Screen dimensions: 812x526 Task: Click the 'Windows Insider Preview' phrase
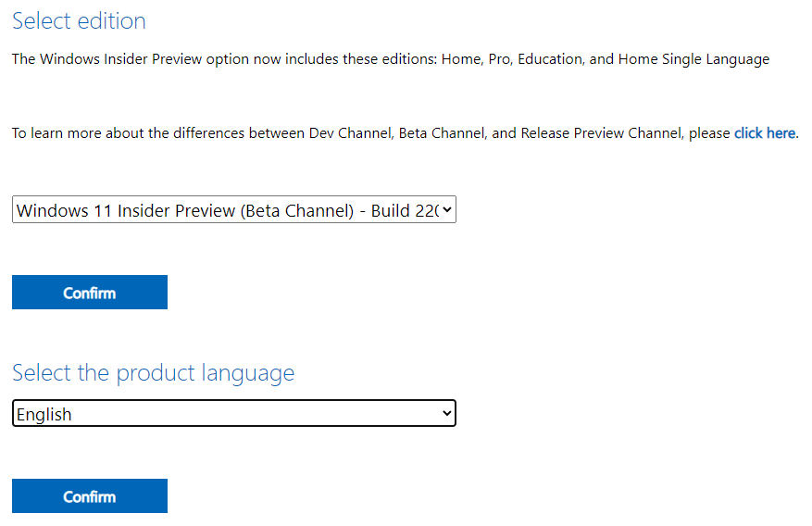point(120,59)
